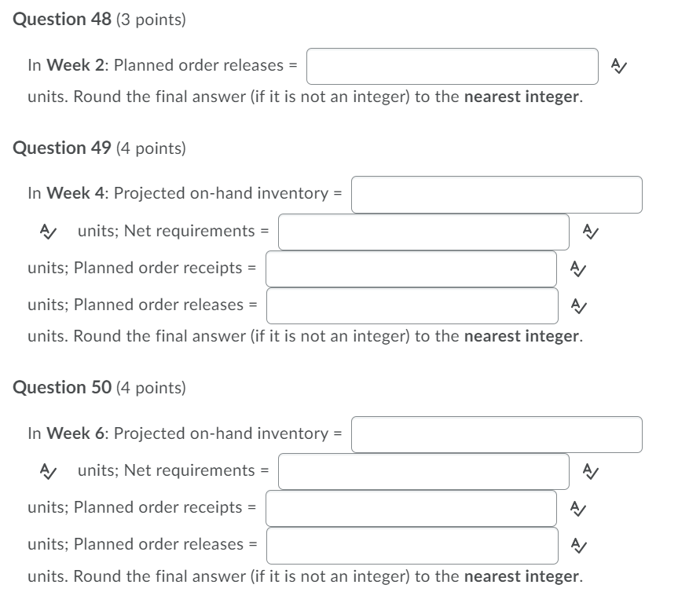Screen dimensions: 700x603
Task: Select the Week 6 Projected on-hand inventory field
Action: [x=497, y=433]
